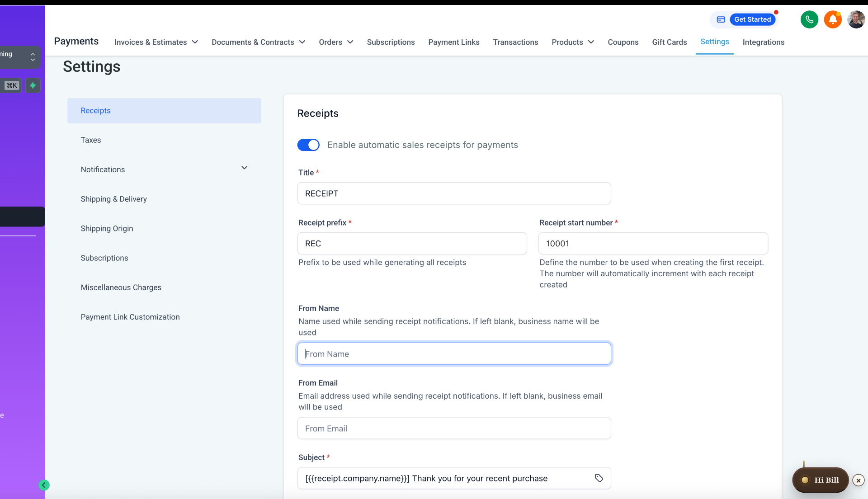Screen dimensions: 868x499
Task: Click the green lightning bolt quick action icon
Action: [x=33, y=85]
